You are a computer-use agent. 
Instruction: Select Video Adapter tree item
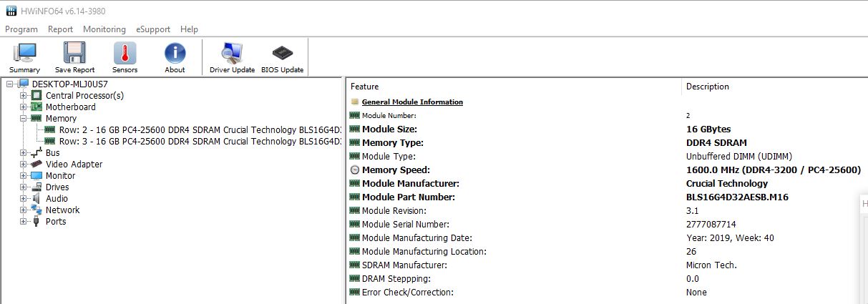click(74, 165)
